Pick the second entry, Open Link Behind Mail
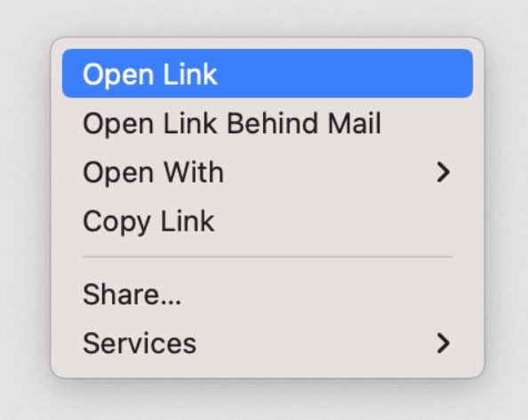Image resolution: width=528 pixels, height=420 pixels. (x=268, y=123)
